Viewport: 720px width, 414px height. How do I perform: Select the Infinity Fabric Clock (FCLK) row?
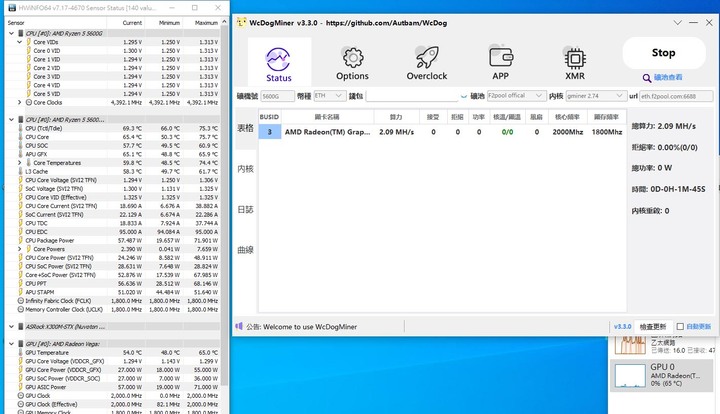112,301
